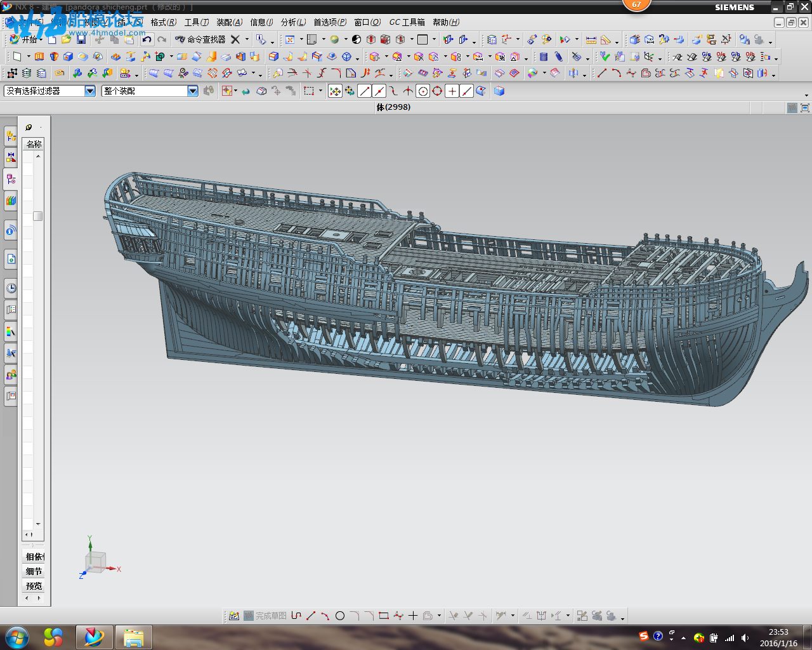Toggle the snap to end point option
Image resolution: width=812 pixels, height=650 pixels.
365,91
